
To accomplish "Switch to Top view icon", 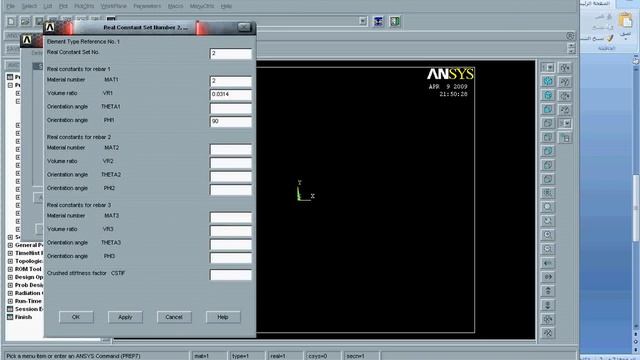I will pyautogui.click(x=548, y=137).
